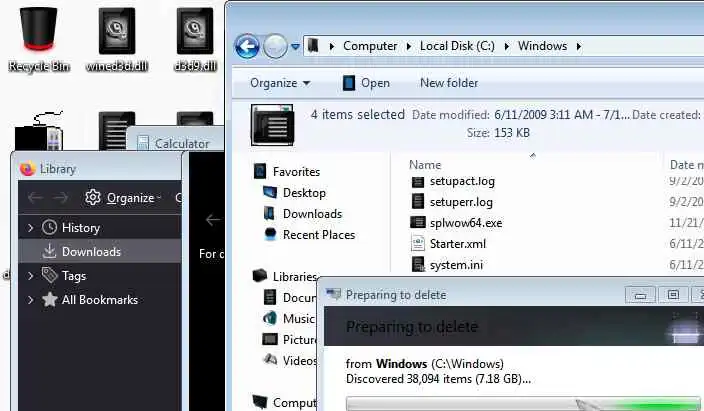Open the Recycle Bin desktop icon

[39, 40]
